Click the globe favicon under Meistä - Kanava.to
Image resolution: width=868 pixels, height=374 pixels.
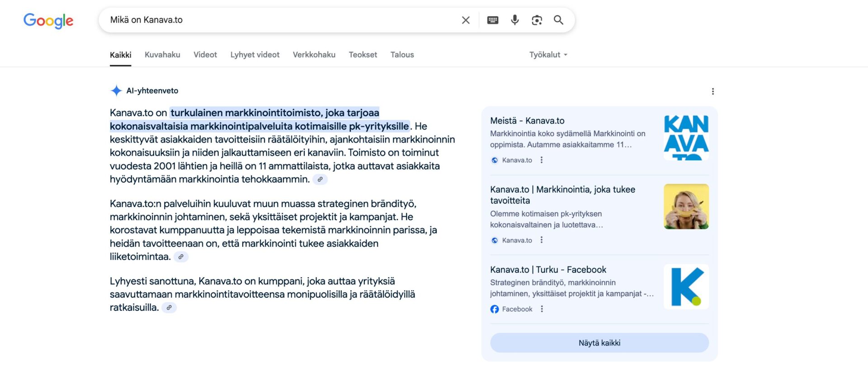pyautogui.click(x=495, y=160)
